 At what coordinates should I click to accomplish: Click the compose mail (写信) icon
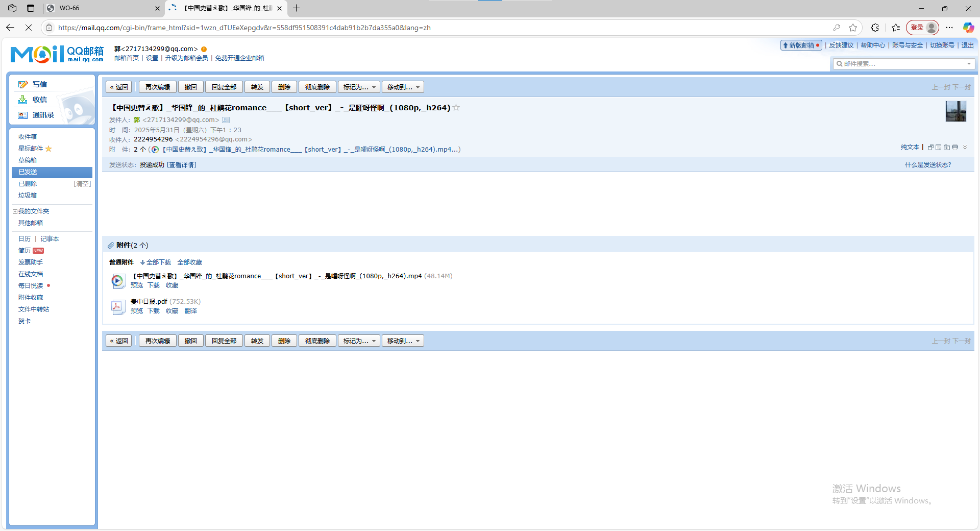[x=23, y=84]
